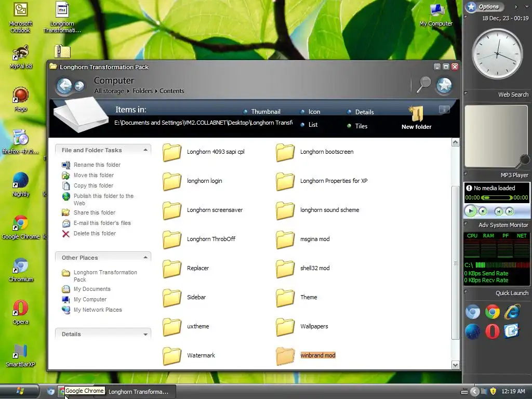
Task: Click the MP3 Player progress slider
Action: [x=497, y=197]
